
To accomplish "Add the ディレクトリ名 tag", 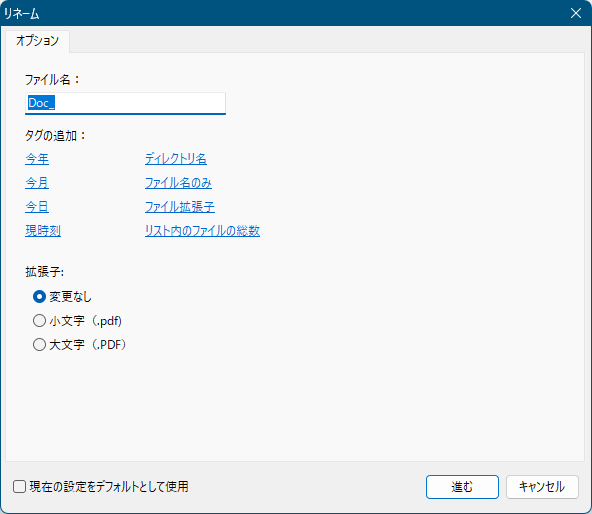I will 176,159.
